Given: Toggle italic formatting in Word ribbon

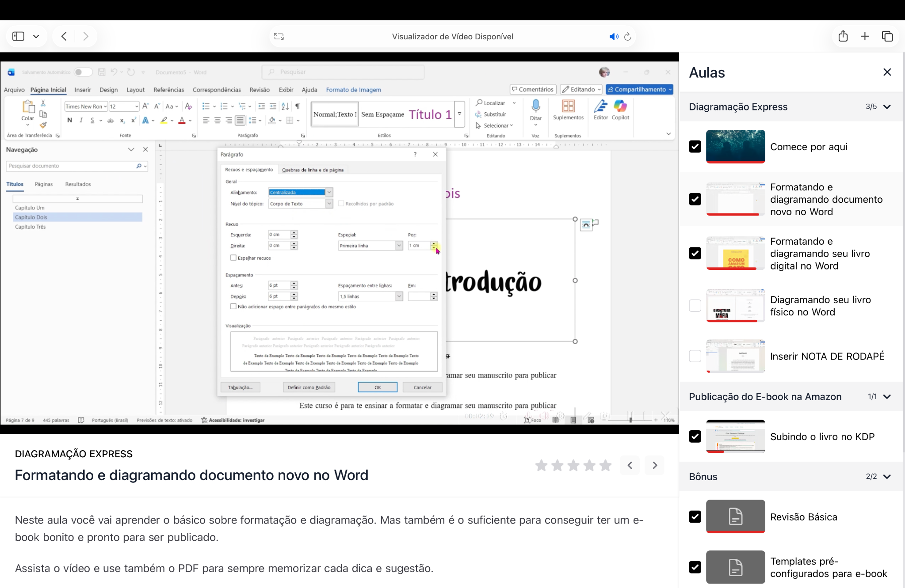Looking at the screenshot, I should pyautogui.click(x=81, y=120).
